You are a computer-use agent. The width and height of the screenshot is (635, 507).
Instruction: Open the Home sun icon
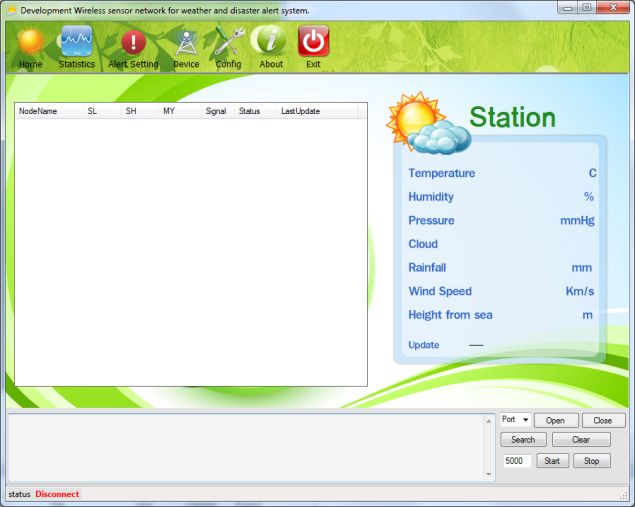[x=30, y=41]
